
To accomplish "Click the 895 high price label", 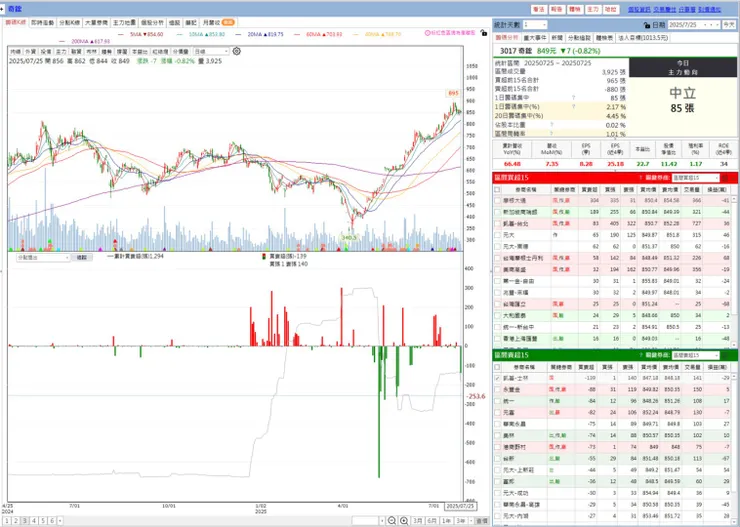I will click(454, 93).
